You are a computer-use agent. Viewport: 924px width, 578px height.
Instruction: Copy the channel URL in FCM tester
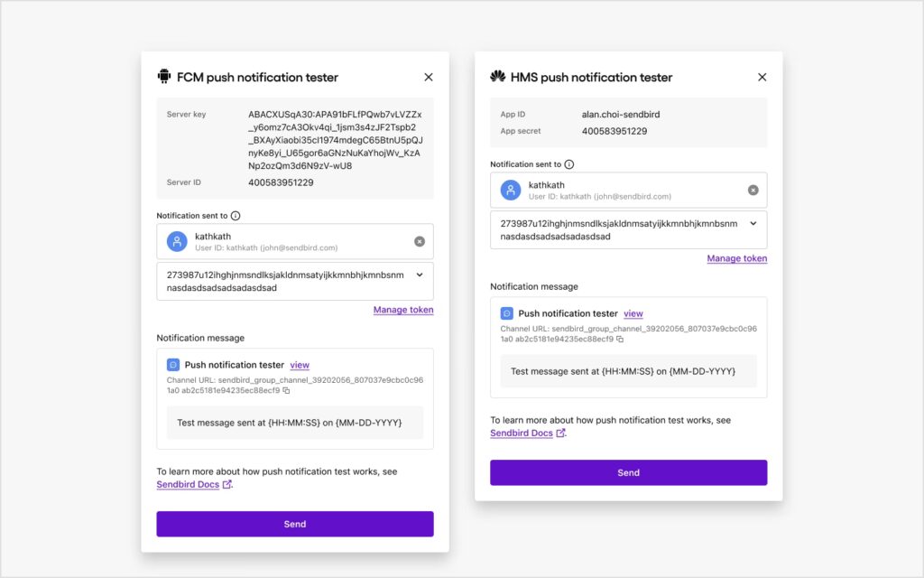pyautogui.click(x=286, y=391)
